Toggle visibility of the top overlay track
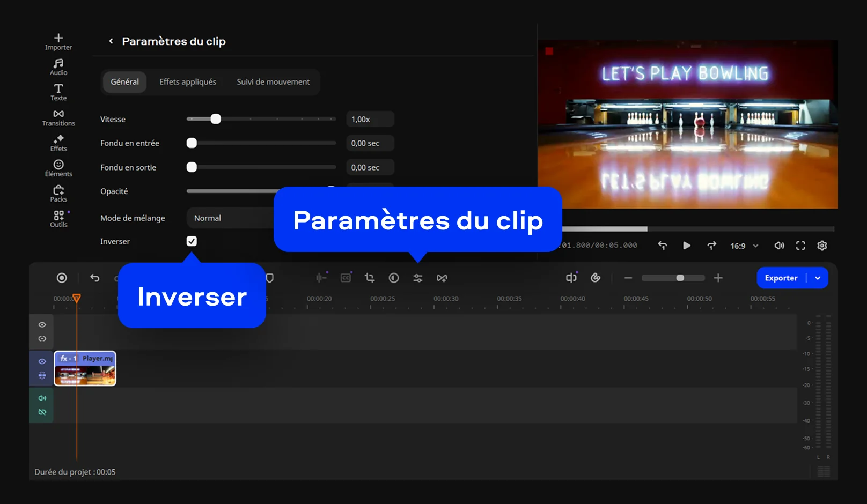This screenshot has height=504, width=867. 42,325
